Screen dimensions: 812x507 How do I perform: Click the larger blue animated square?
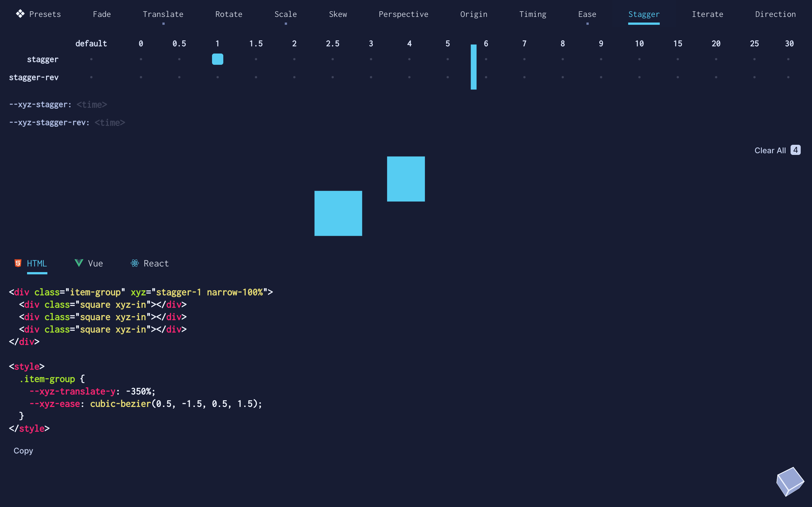click(x=338, y=213)
